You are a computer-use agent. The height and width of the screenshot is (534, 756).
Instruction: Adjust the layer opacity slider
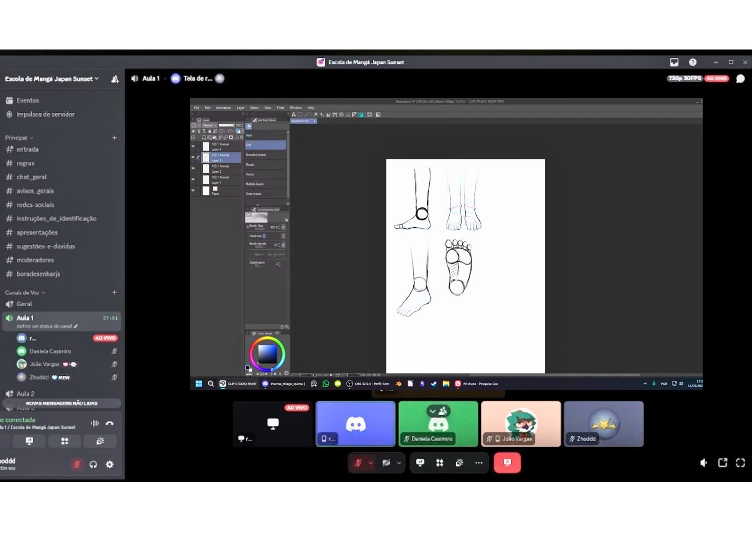tap(226, 126)
